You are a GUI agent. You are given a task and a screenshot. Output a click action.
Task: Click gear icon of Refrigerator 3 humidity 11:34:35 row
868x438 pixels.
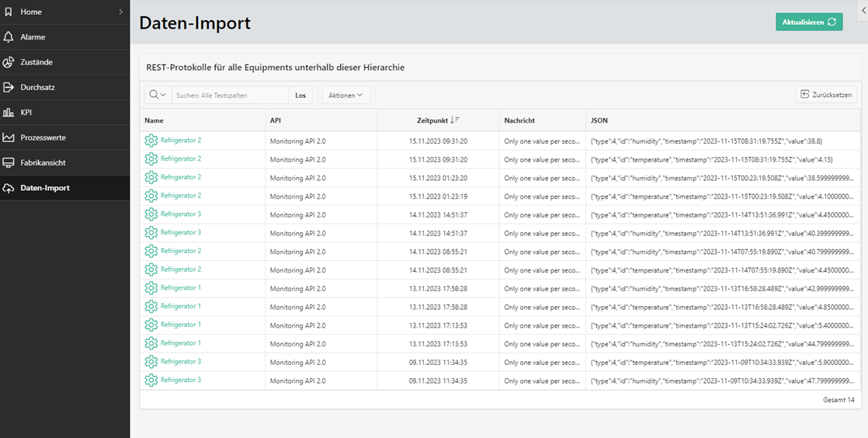[151, 381]
